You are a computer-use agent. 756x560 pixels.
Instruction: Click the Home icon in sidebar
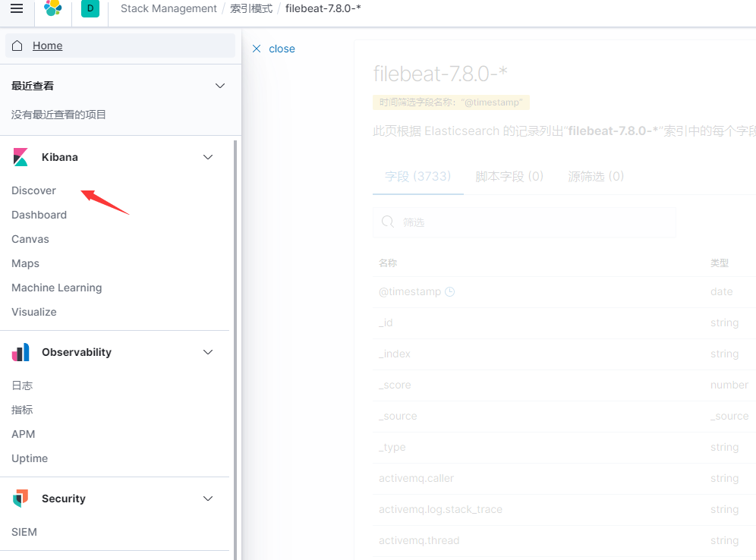[x=17, y=46]
